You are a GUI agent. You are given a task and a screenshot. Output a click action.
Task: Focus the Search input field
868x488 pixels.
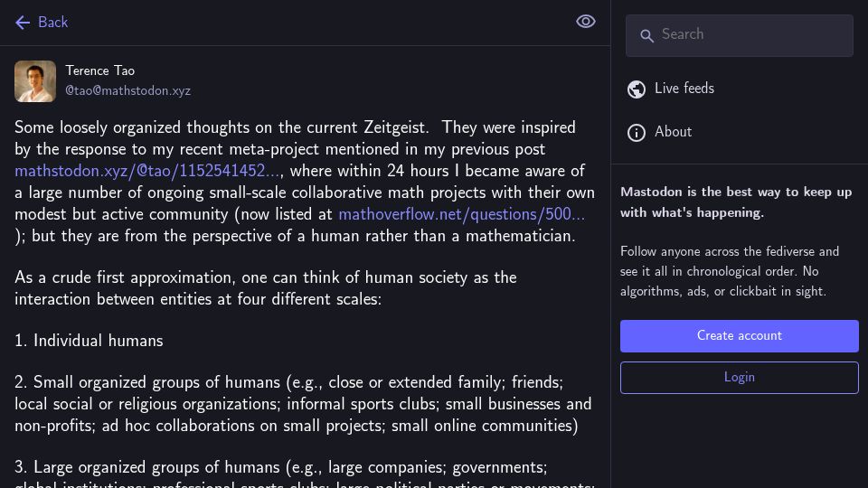click(x=739, y=35)
